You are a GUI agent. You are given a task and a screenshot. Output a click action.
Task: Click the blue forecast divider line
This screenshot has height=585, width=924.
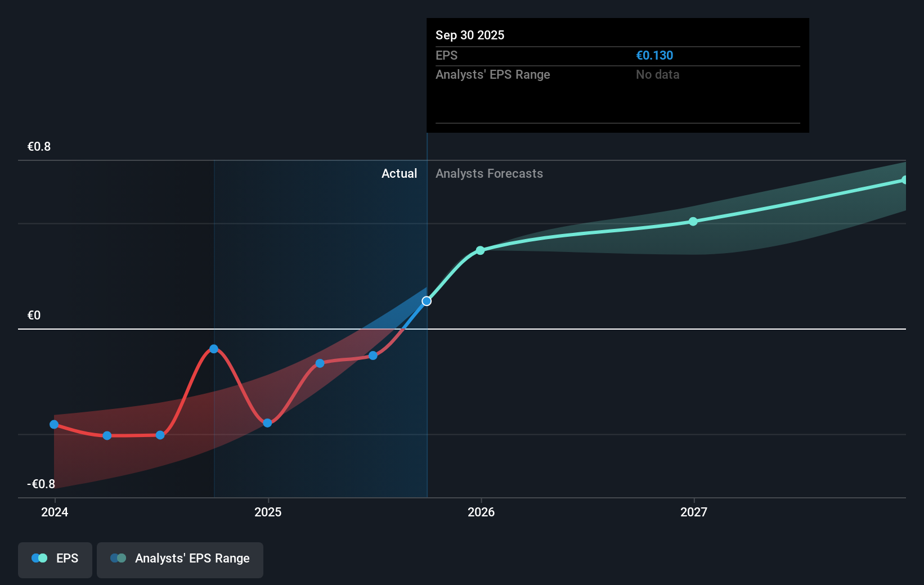coord(427,337)
